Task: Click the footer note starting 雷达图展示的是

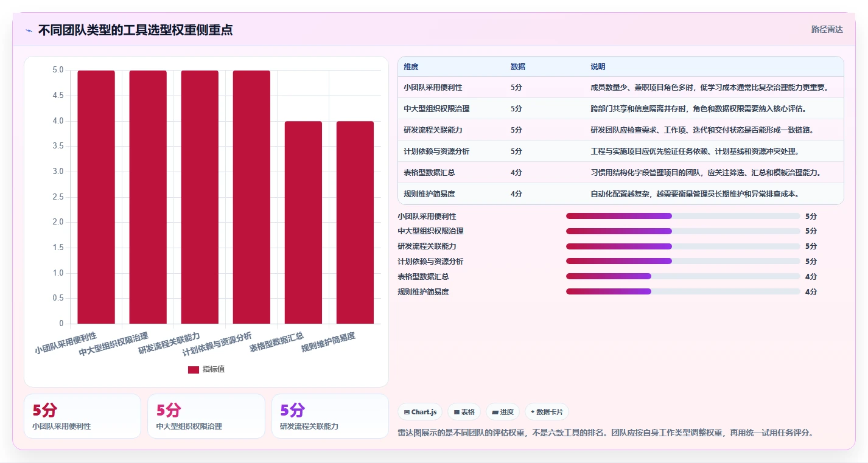Action: (x=606, y=433)
